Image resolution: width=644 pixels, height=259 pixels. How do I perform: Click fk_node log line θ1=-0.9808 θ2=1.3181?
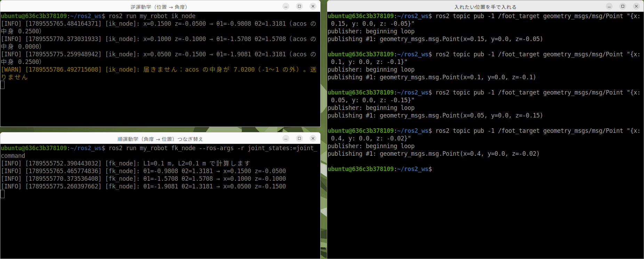(143, 171)
